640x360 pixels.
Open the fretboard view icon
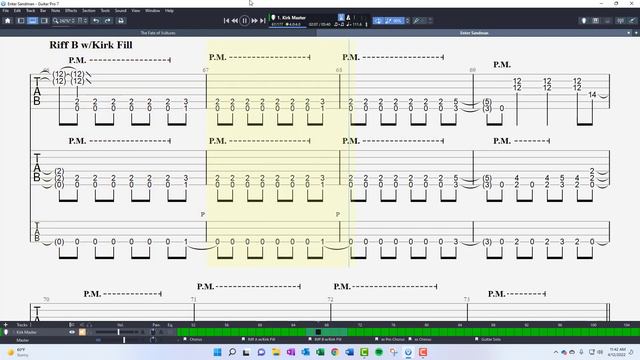click(x=596, y=21)
